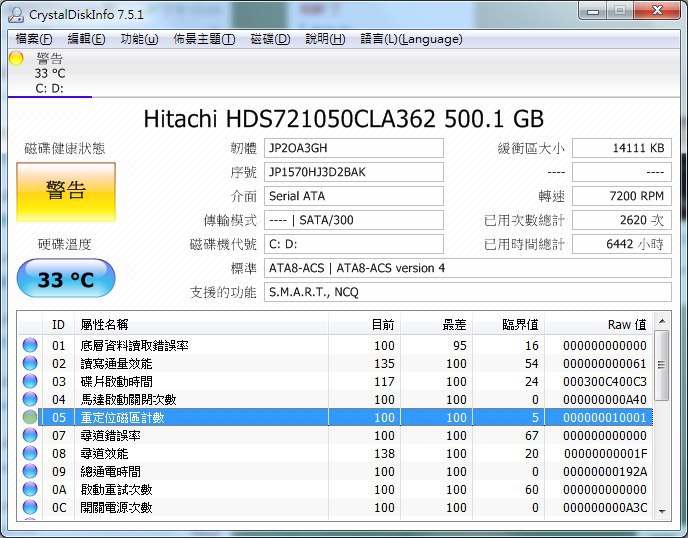The width and height of the screenshot is (688, 538).
Task: Click the yellow warning disk status icon
Action: 16,59
